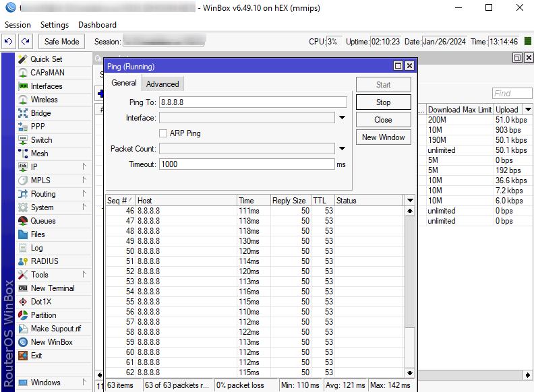Open a New Window for ping

pos(384,137)
